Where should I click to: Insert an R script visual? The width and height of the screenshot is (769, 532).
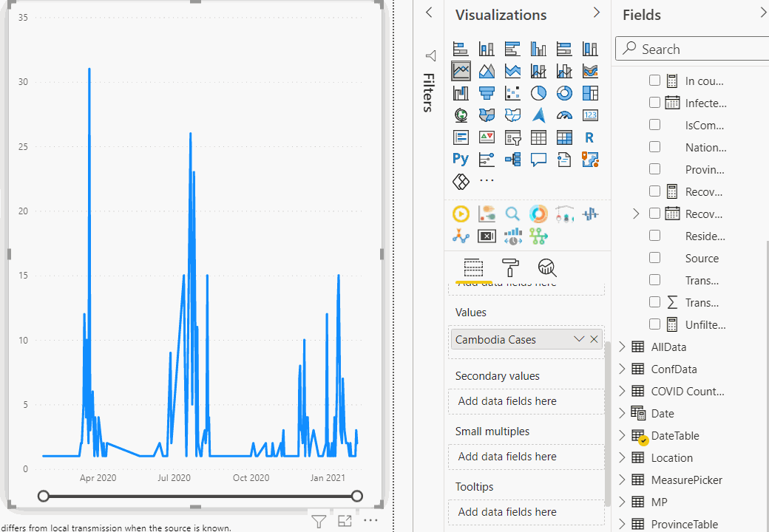click(x=590, y=137)
